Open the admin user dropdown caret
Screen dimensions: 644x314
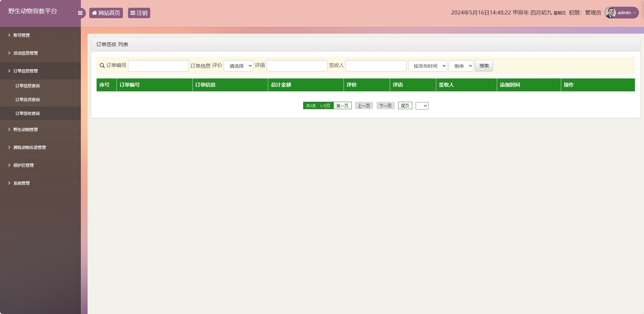click(x=635, y=13)
